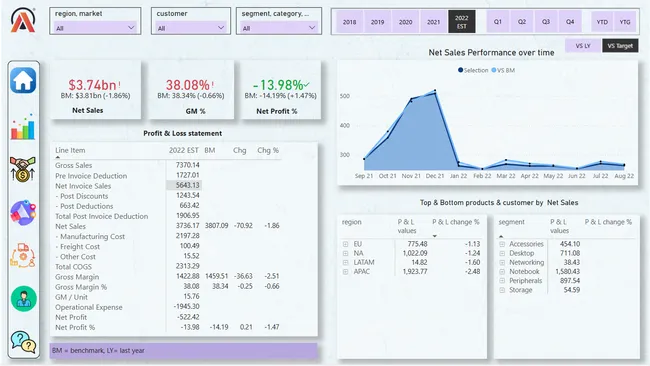Expand the NA region row
The image size is (650, 366).
[x=345, y=253]
